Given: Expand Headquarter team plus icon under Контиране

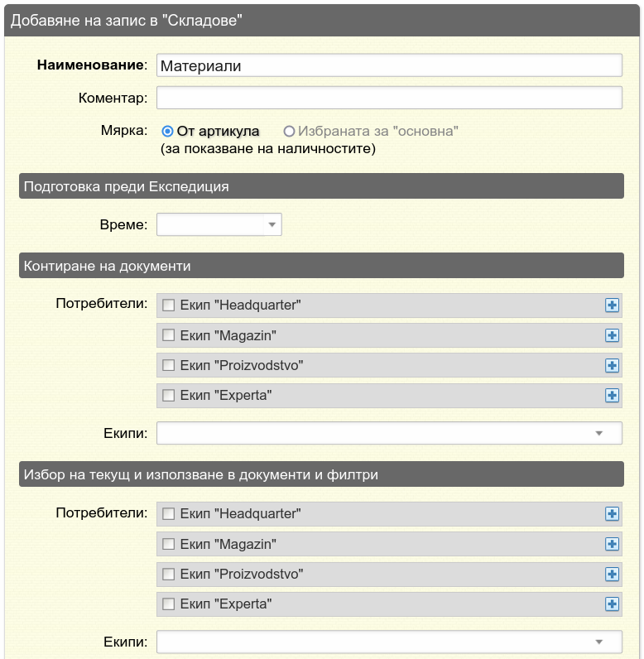Looking at the screenshot, I should pyautogui.click(x=612, y=305).
